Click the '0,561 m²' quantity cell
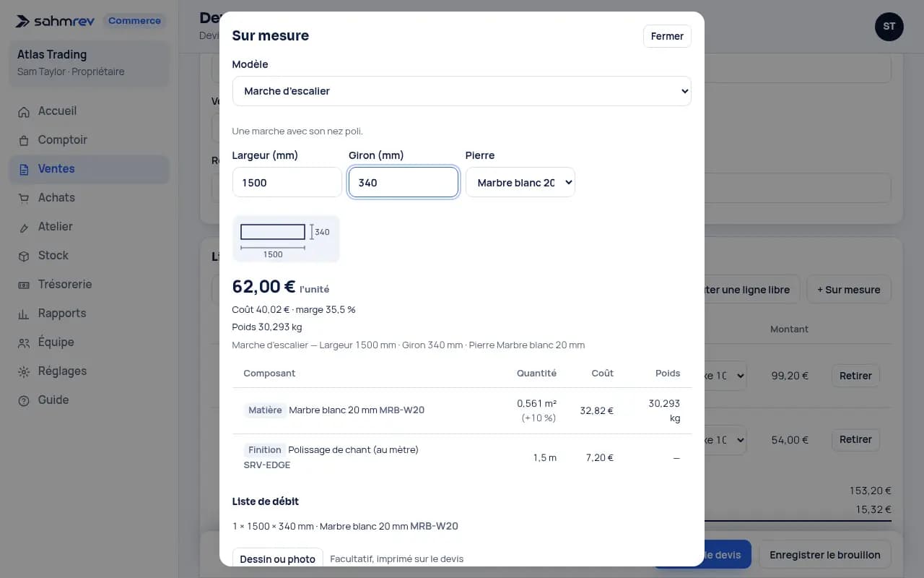The height and width of the screenshot is (578, 924). pyautogui.click(x=536, y=403)
